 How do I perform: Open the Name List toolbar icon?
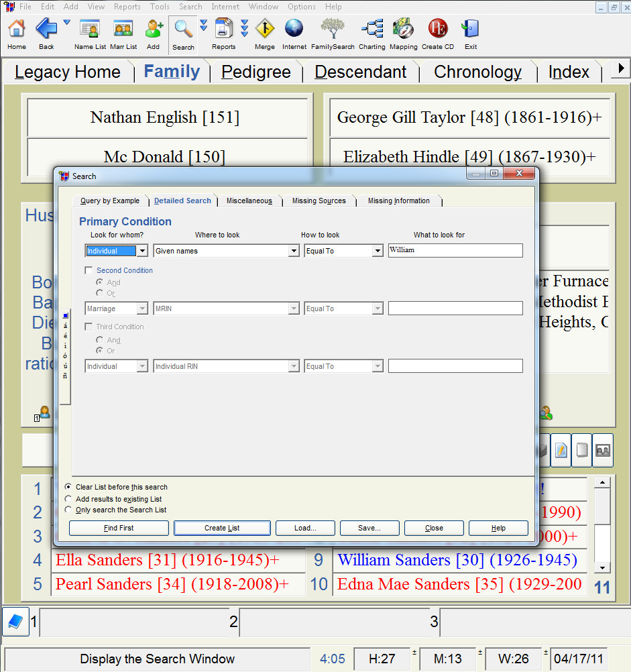coord(90,29)
